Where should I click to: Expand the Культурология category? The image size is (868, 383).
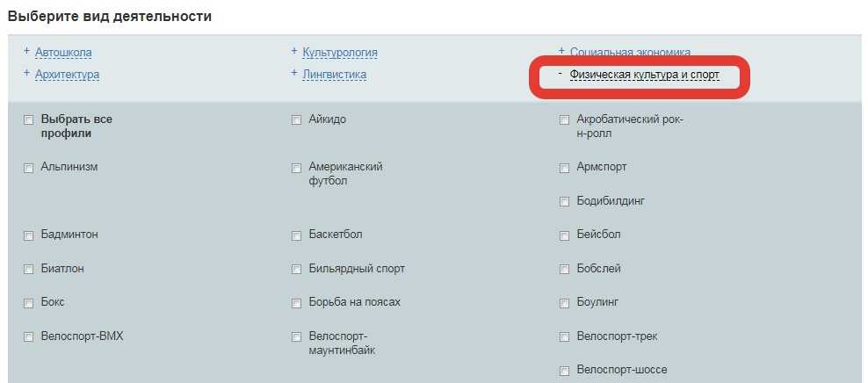339,53
